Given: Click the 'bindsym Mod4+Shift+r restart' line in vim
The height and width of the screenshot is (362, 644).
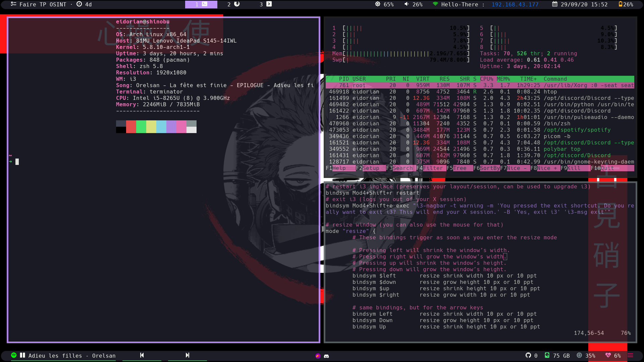Looking at the screenshot, I should pyautogui.click(x=372, y=193).
